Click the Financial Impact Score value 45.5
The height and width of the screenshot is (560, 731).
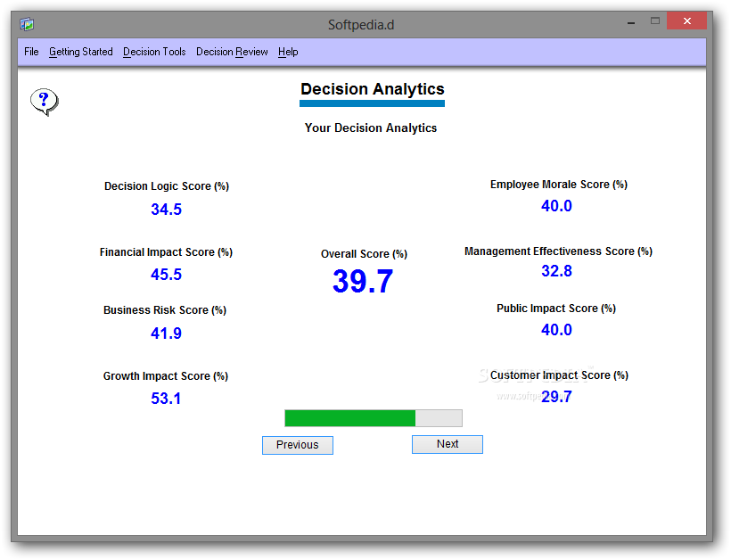167,275
